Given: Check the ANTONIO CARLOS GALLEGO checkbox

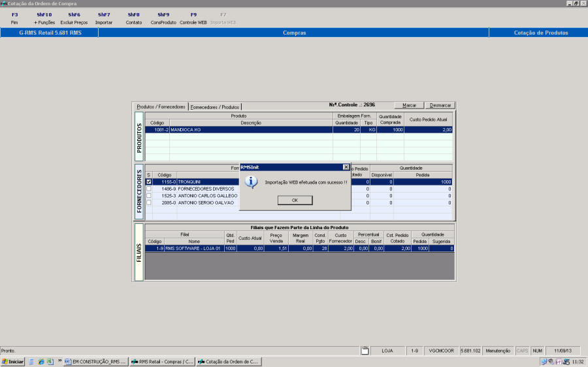Looking at the screenshot, I should pyautogui.click(x=148, y=196).
